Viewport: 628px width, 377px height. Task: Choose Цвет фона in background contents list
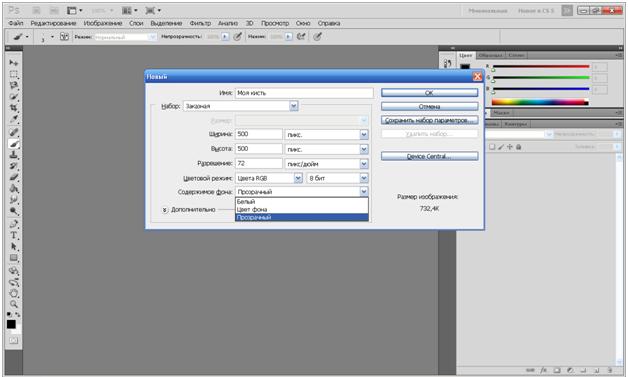[302, 209]
